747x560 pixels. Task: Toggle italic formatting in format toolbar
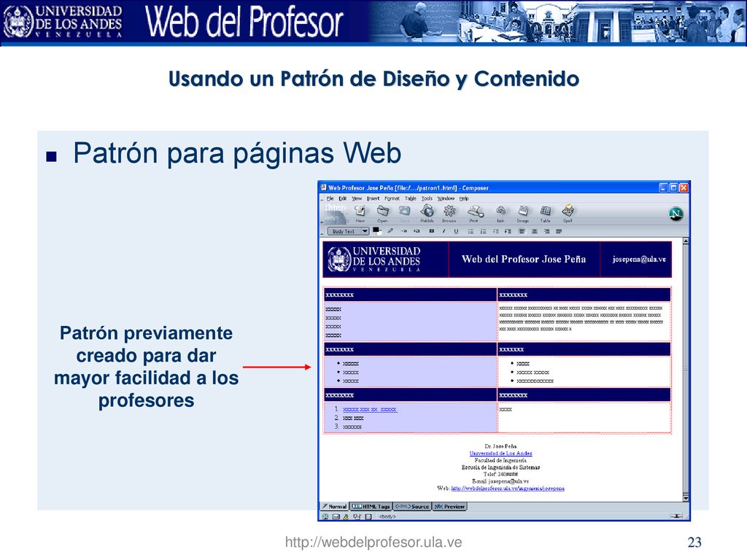[x=444, y=231]
